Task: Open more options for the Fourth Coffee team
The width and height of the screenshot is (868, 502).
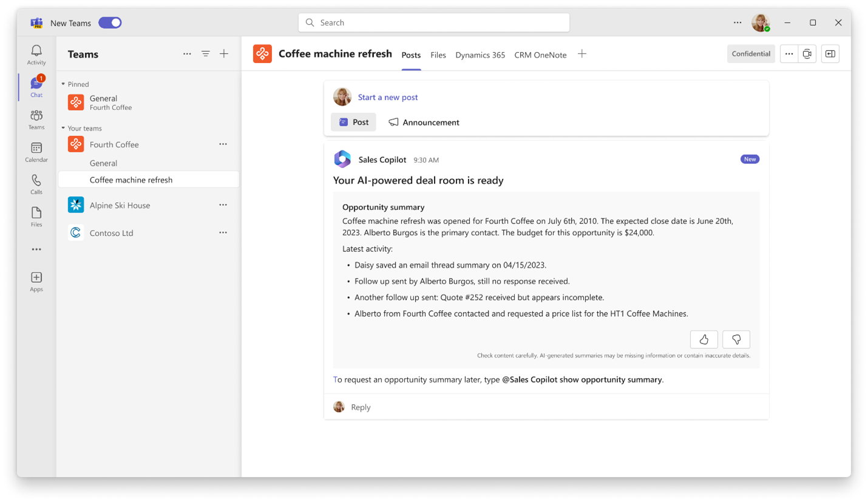Action: coord(223,144)
